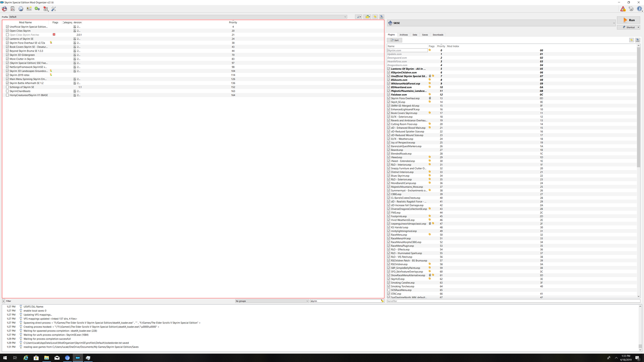Screen dimensions: 644x362
Task: Open the No groups dropdown
Action: (272, 301)
